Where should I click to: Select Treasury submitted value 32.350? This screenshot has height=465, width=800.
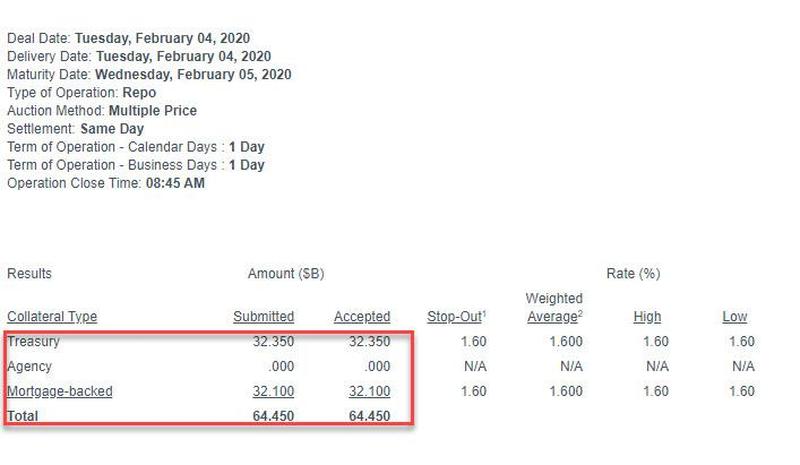pyautogui.click(x=273, y=341)
